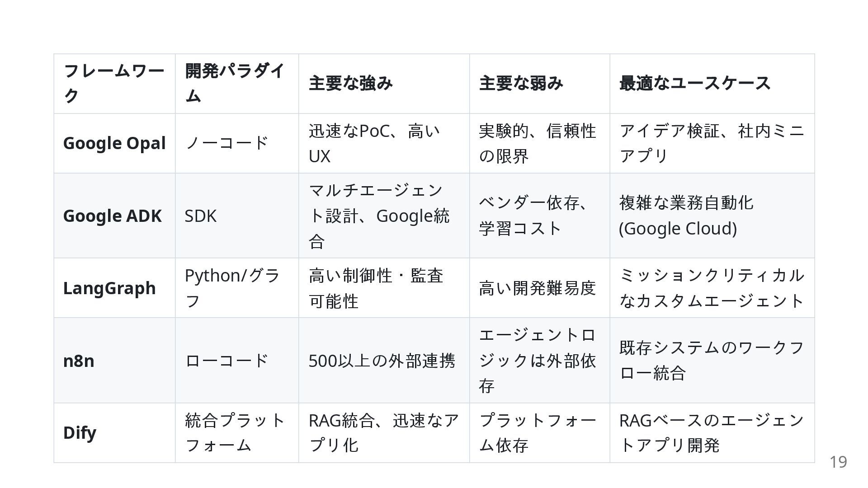
Task: Select the LangGraph row label
Action: tap(109, 288)
